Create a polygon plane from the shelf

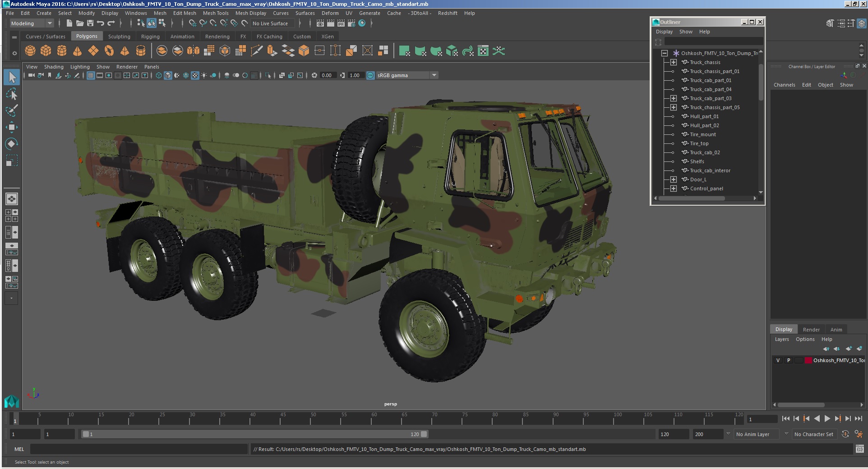pos(93,51)
